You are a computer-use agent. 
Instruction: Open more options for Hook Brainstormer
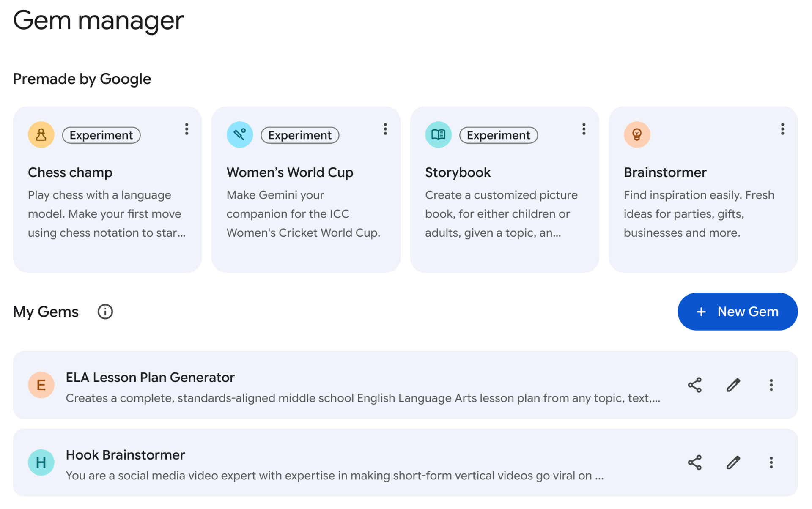pos(771,462)
